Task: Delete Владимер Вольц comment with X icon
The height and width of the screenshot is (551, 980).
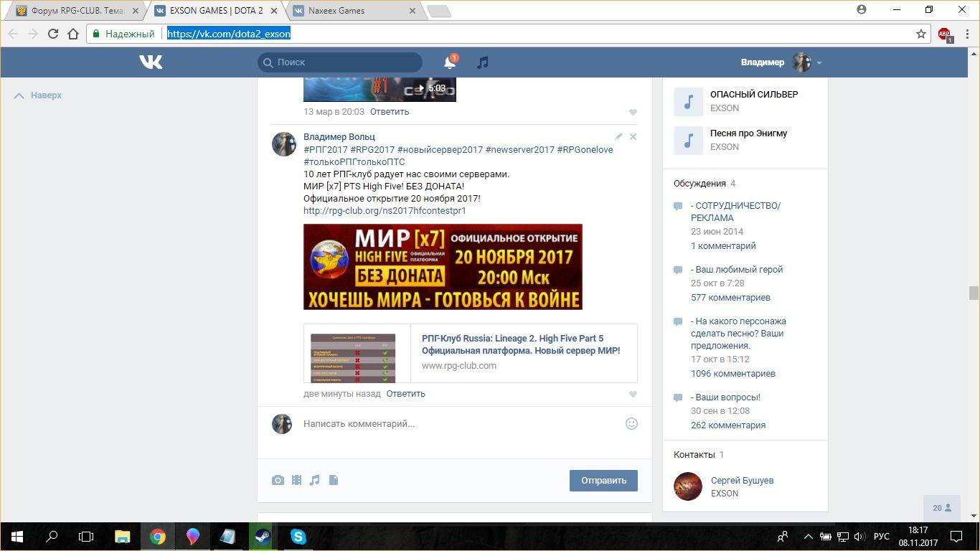Action: pyautogui.click(x=633, y=136)
